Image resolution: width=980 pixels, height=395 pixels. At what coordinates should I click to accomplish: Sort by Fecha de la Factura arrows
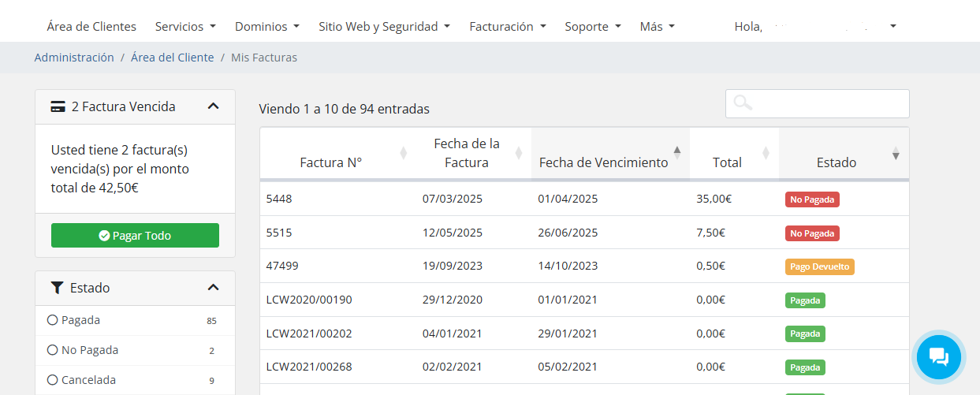click(x=518, y=153)
